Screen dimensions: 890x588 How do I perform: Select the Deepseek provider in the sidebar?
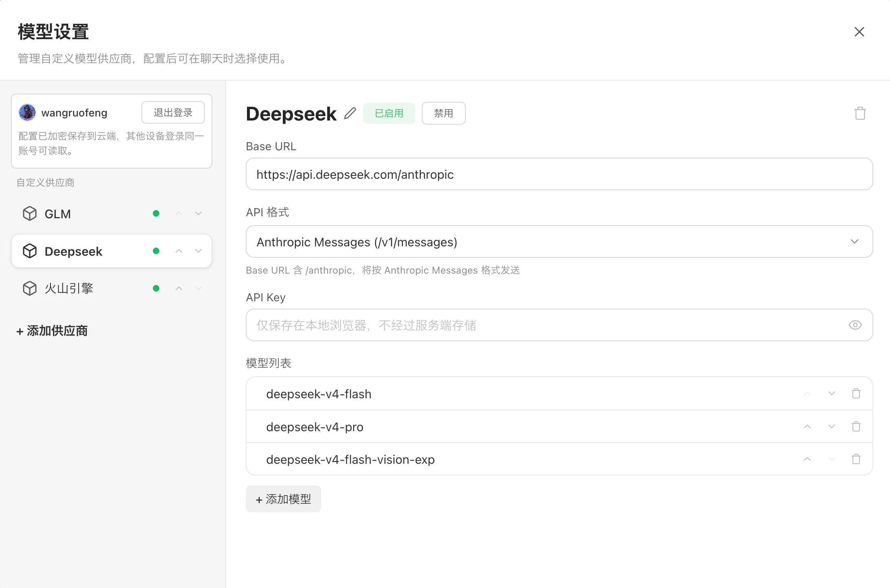click(x=112, y=251)
